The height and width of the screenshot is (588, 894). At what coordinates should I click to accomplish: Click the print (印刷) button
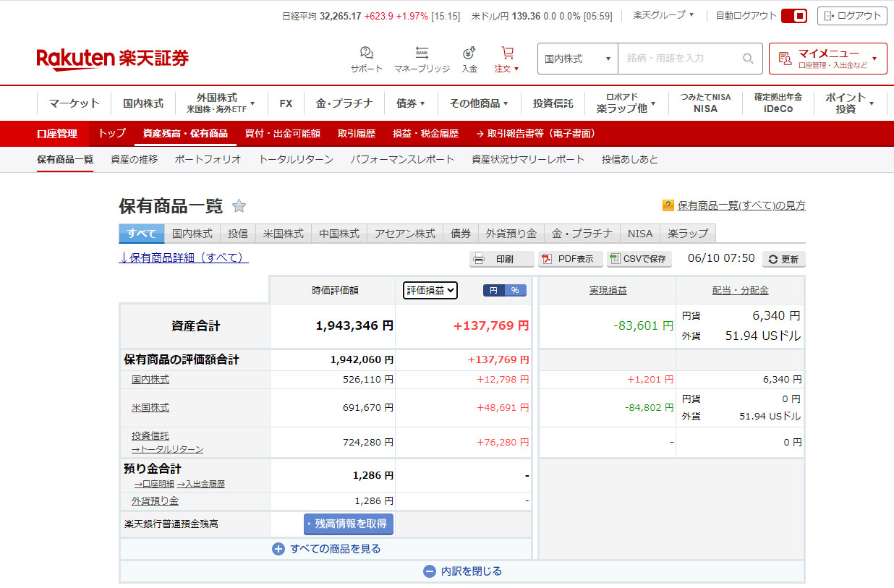(501, 259)
